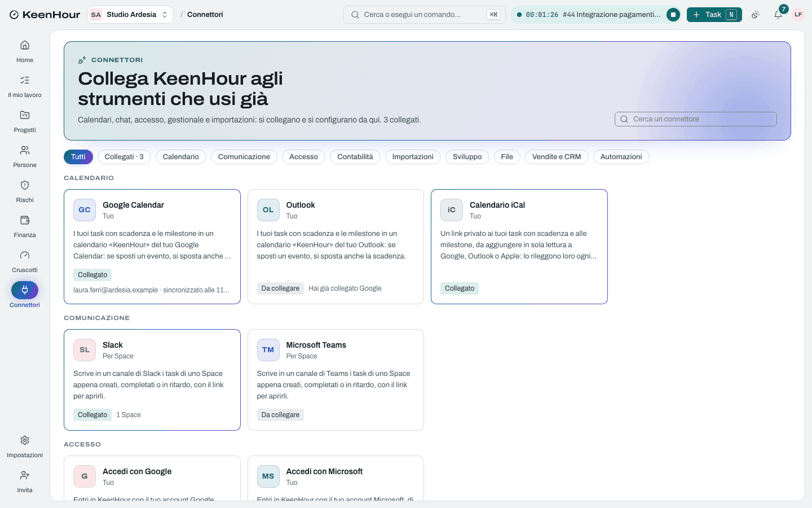Image resolution: width=812 pixels, height=508 pixels.
Task: Open the notifications bell
Action: pos(778,15)
